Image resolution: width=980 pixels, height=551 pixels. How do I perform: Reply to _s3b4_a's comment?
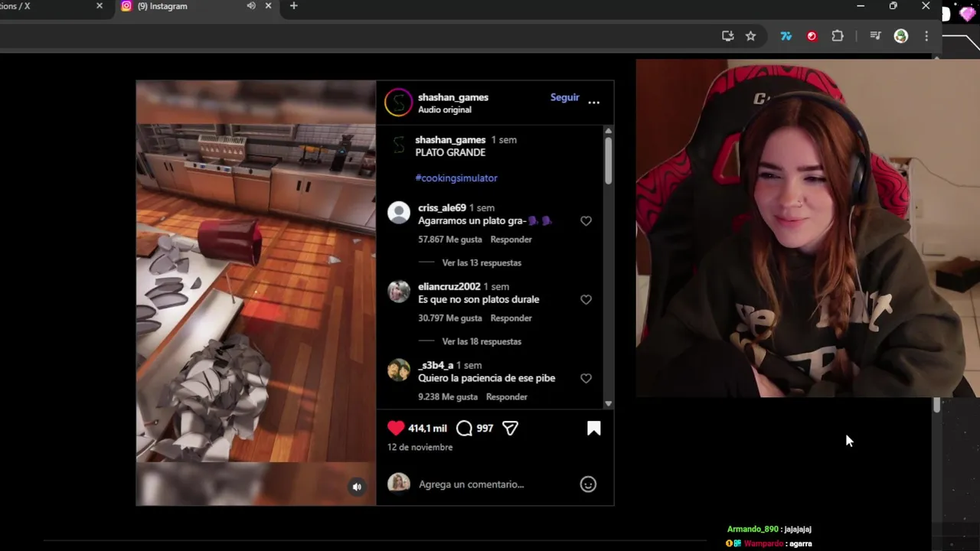click(x=506, y=397)
